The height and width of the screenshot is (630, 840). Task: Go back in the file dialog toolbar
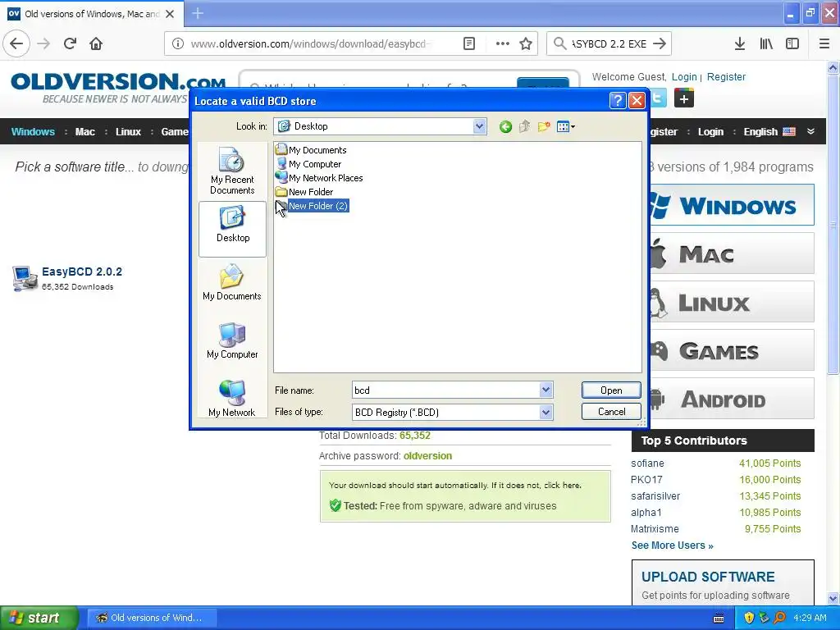tap(505, 127)
